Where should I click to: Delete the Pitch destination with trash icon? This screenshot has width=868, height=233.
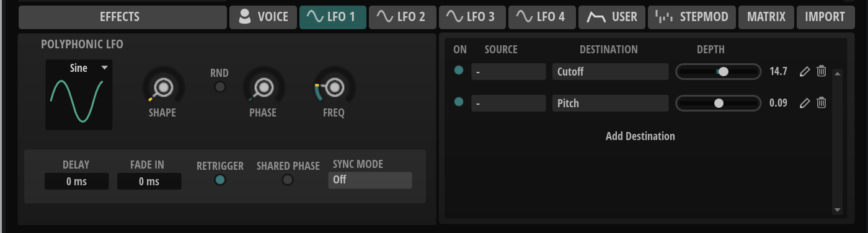click(821, 103)
